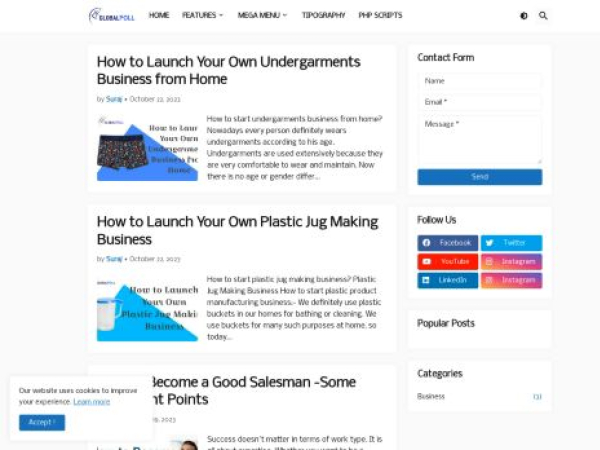Screen dimensions: 600x450
Task: Open the Business category link
Action: pyautogui.click(x=431, y=396)
